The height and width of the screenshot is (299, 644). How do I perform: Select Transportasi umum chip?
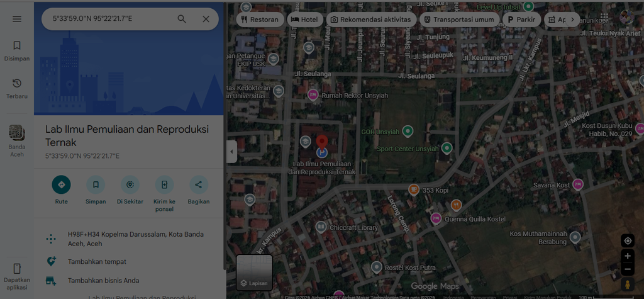click(459, 20)
